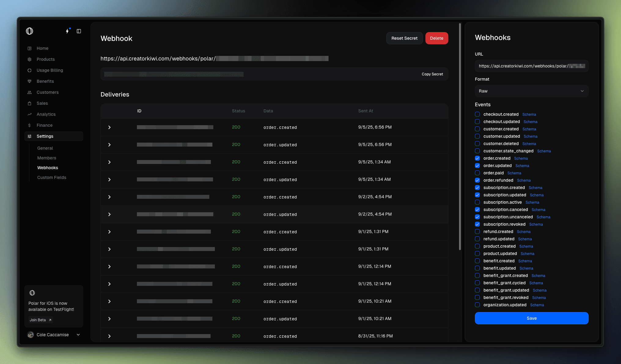Click the Sent At column header
621x364 pixels.
[x=366, y=111]
